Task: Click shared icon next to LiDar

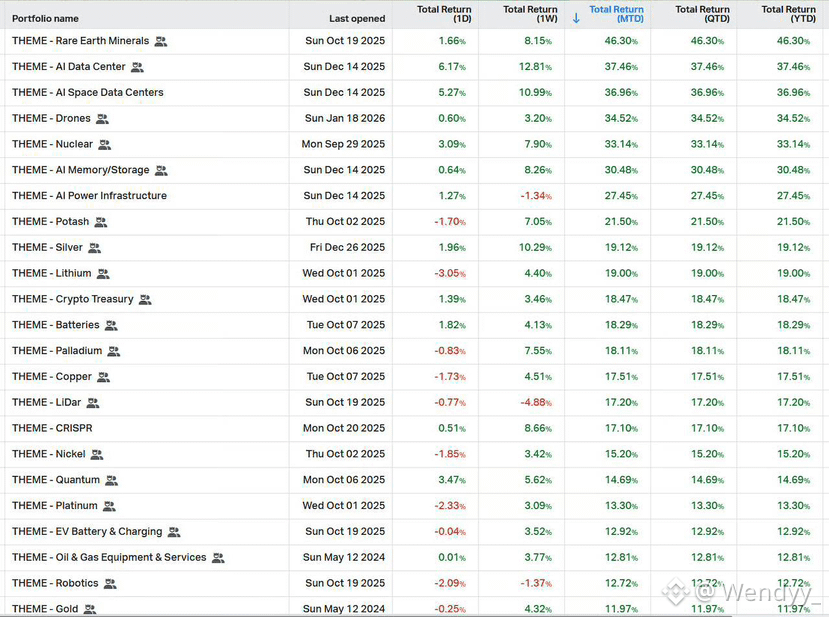Action: click(x=93, y=403)
